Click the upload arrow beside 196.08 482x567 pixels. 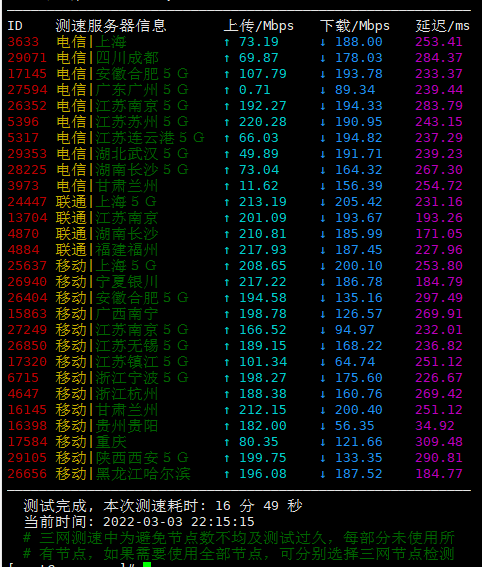pos(227,474)
